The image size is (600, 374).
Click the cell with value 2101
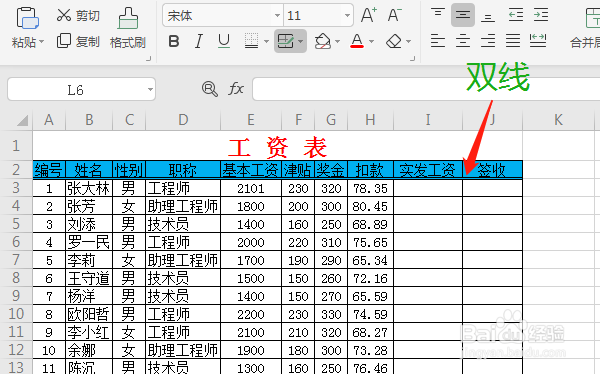pyautogui.click(x=251, y=188)
